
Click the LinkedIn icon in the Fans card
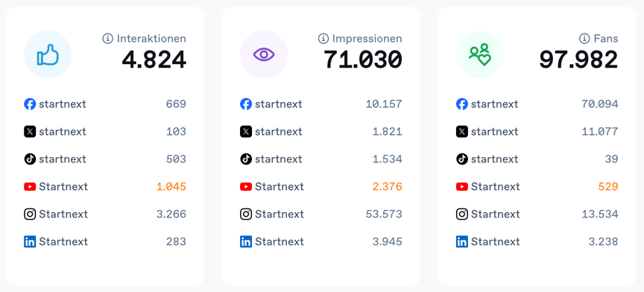pos(462,242)
